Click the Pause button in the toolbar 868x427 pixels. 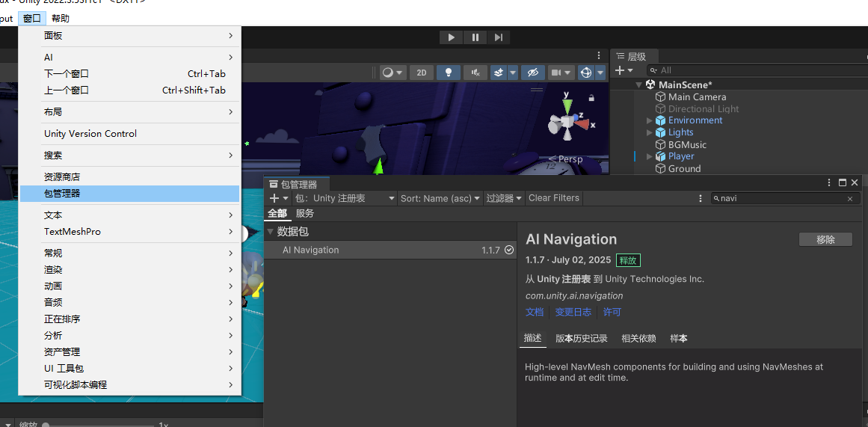(475, 37)
